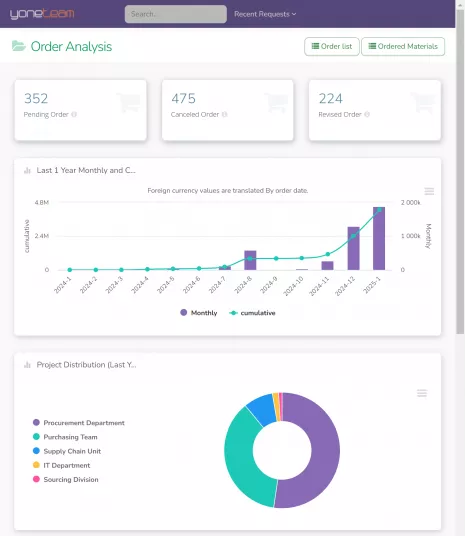Click the Order Analysis page title
The height and width of the screenshot is (536, 465).
coord(71,46)
